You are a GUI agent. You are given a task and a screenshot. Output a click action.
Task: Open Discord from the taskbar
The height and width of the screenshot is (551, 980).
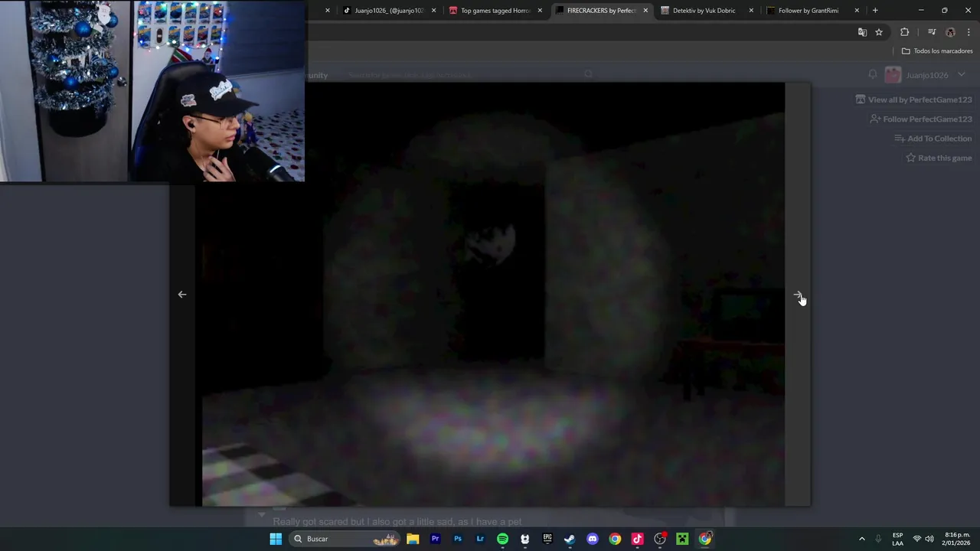592,539
